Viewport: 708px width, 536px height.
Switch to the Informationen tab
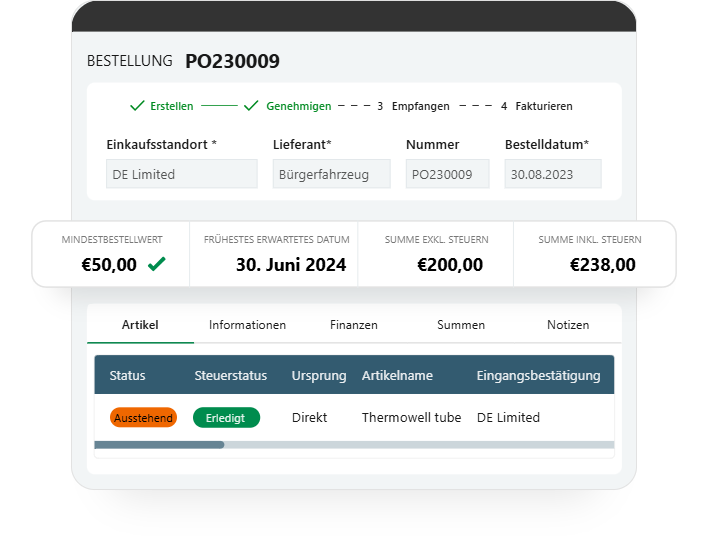click(x=247, y=325)
